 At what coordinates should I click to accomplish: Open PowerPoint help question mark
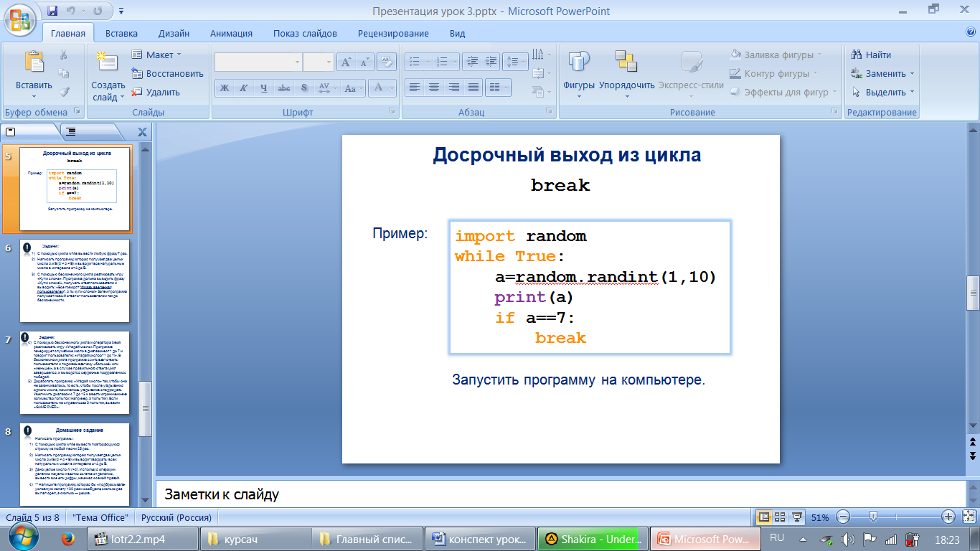971,32
